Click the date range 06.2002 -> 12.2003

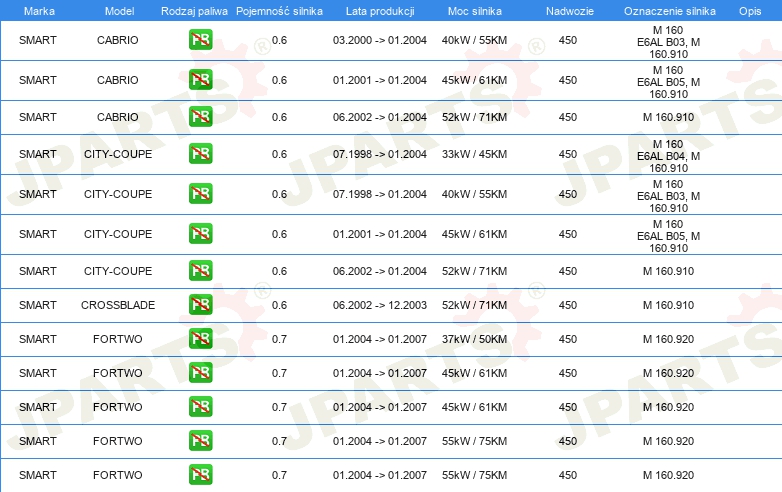click(380, 305)
